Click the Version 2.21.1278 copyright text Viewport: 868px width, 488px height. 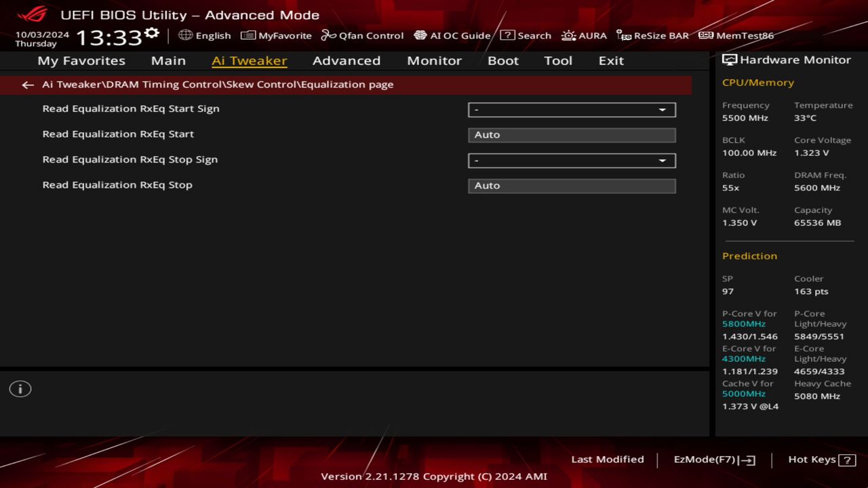coord(434,476)
